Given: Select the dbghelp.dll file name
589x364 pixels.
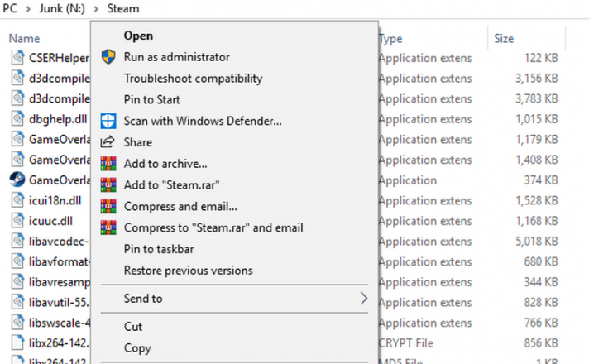Looking at the screenshot, I should tap(58, 118).
